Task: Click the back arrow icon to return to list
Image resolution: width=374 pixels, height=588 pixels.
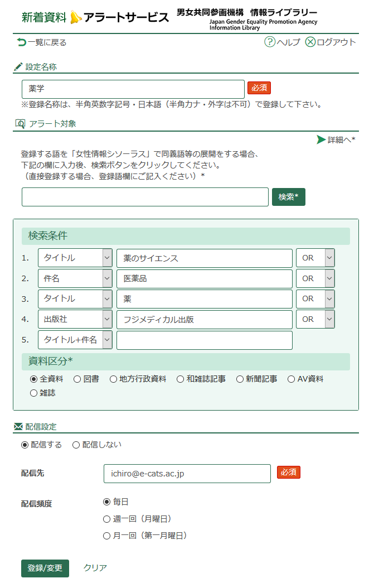Action: 22,42
